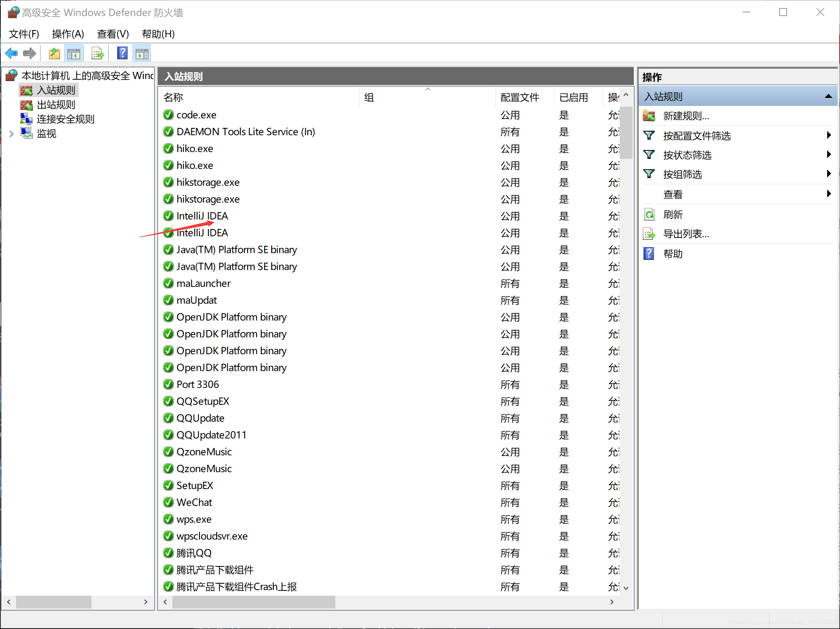Sort by the 配置文件 column header
Screen dimensions: 840x629
[525, 97]
